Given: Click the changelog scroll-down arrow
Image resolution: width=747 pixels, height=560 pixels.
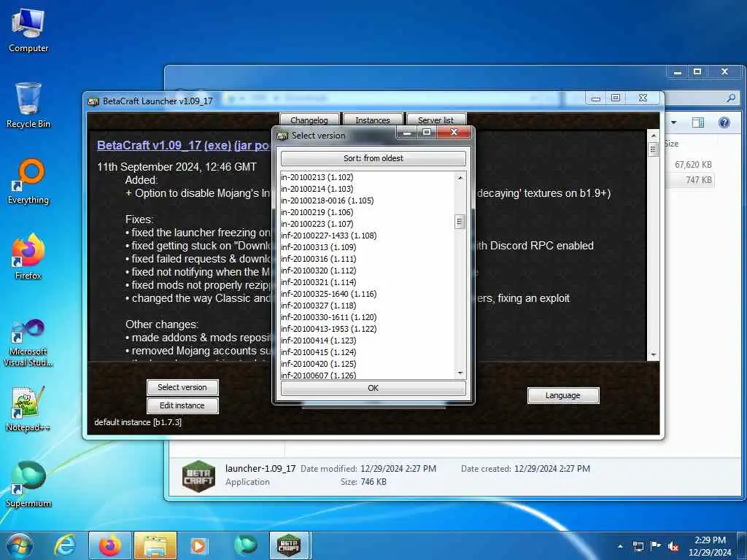Looking at the screenshot, I should coord(653,355).
